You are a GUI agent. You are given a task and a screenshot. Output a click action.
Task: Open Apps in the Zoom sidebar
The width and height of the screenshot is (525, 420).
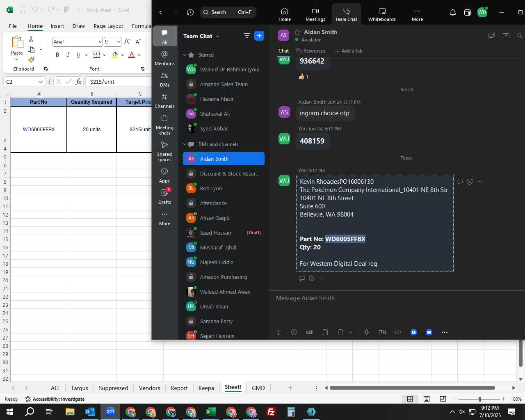click(164, 176)
